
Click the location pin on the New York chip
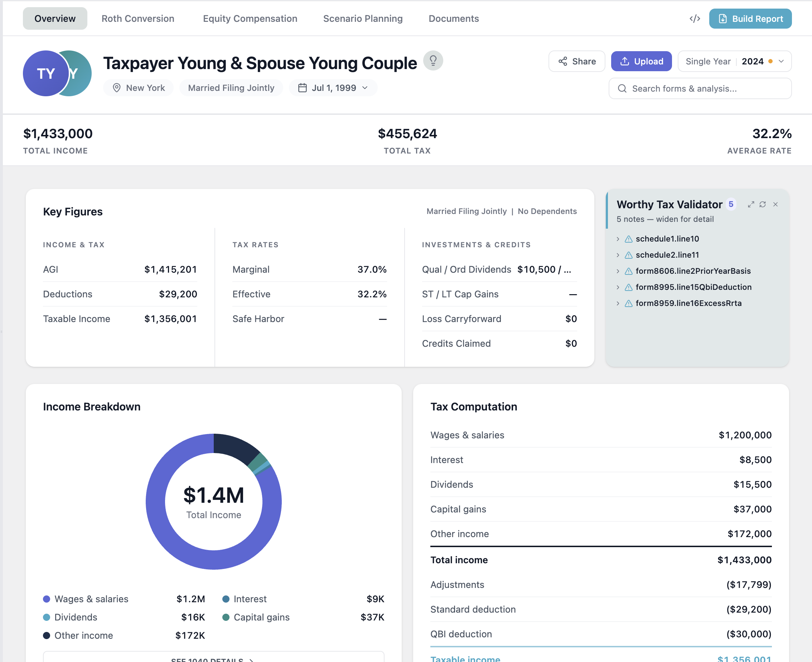(117, 88)
